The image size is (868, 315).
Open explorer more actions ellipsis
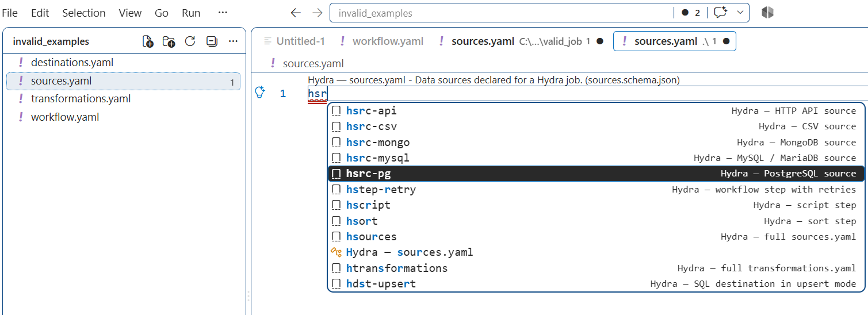click(233, 41)
